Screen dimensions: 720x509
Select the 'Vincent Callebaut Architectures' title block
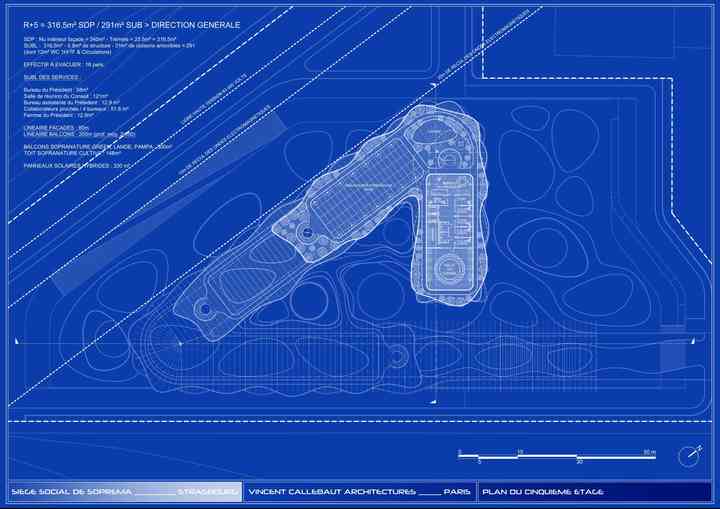(x=359, y=492)
